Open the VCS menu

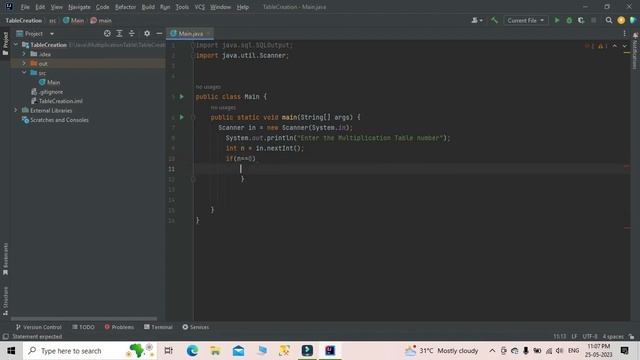pos(200,7)
